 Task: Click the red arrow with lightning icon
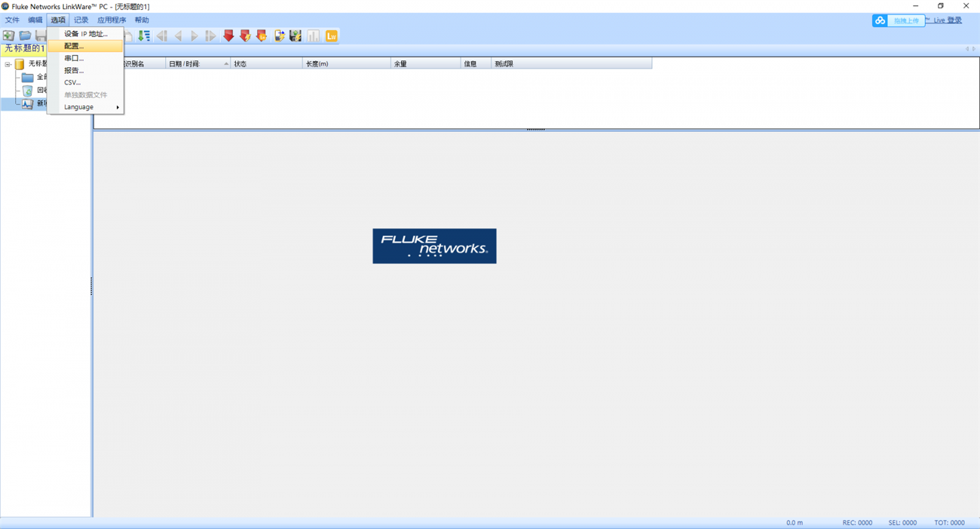(245, 36)
